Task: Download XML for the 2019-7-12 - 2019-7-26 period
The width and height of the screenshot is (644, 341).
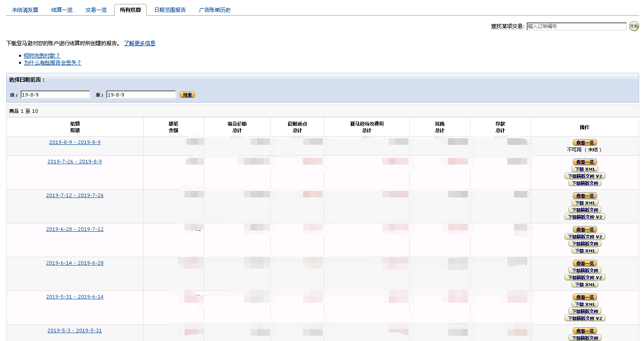Action: click(x=585, y=203)
